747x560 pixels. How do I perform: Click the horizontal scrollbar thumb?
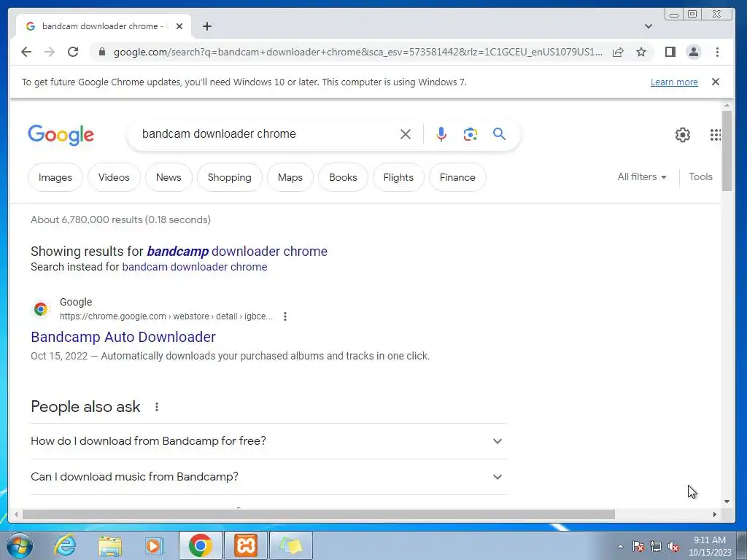click(x=318, y=514)
